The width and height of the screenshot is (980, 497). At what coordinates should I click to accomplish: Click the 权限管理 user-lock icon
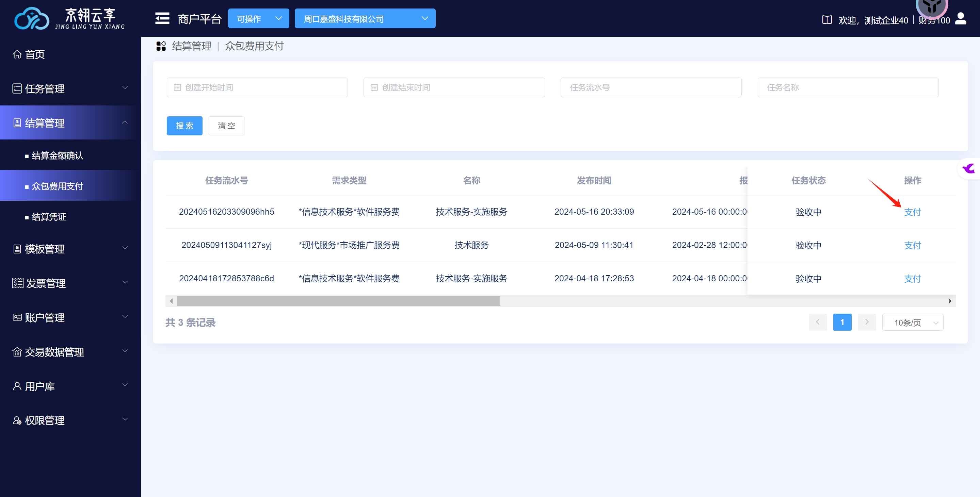17,420
